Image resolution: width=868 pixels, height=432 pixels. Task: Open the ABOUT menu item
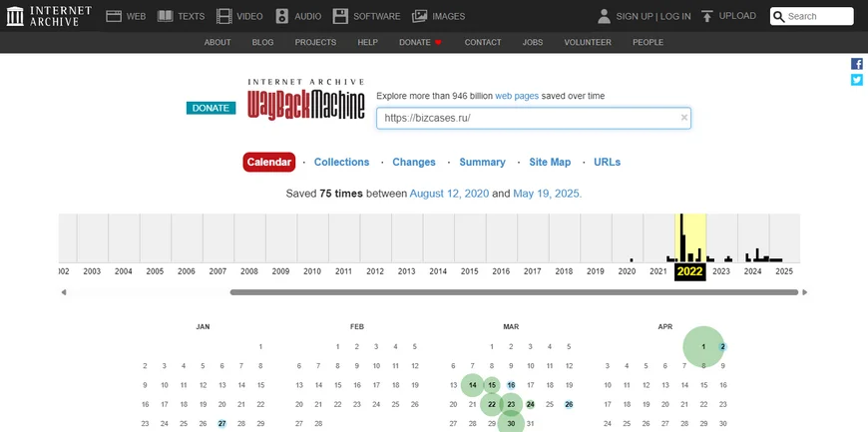217,42
